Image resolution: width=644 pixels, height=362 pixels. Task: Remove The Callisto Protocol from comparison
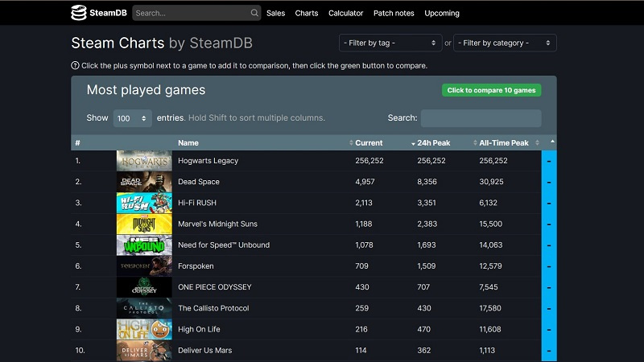[549, 308]
